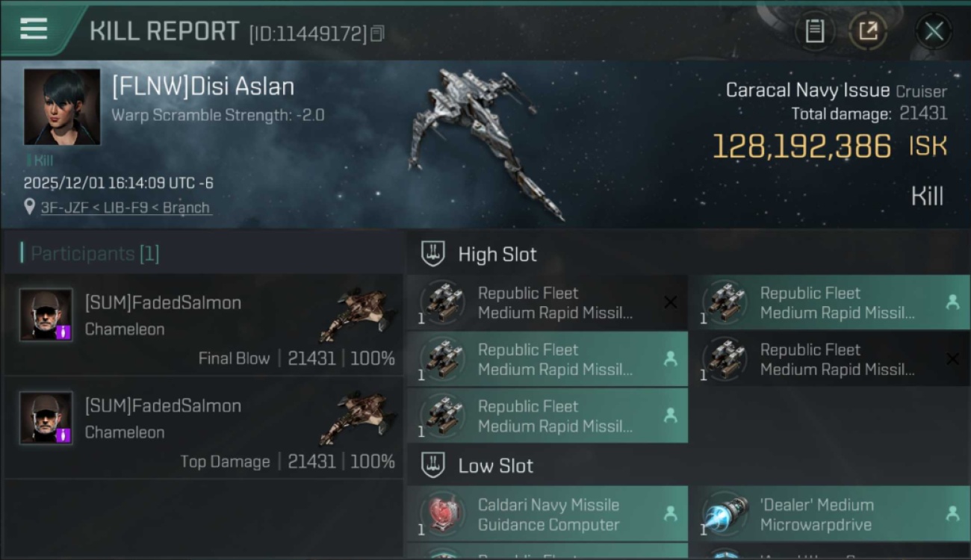This screenshot has height=560, width=971.
Task: Collapse the High Slot section label
Action: 497,255
